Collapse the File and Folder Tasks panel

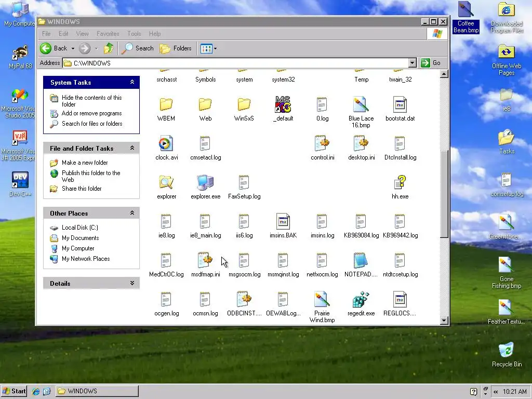coord(132,148)
